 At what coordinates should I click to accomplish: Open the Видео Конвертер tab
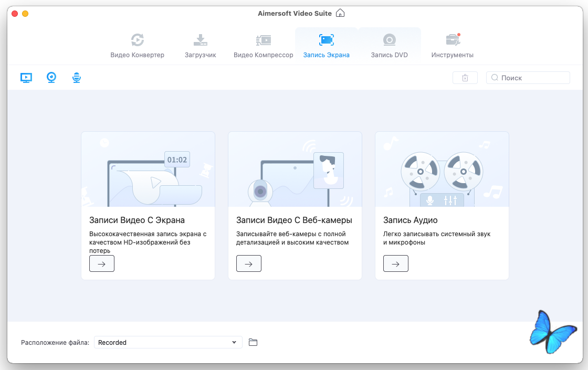[x=137, y=46]
